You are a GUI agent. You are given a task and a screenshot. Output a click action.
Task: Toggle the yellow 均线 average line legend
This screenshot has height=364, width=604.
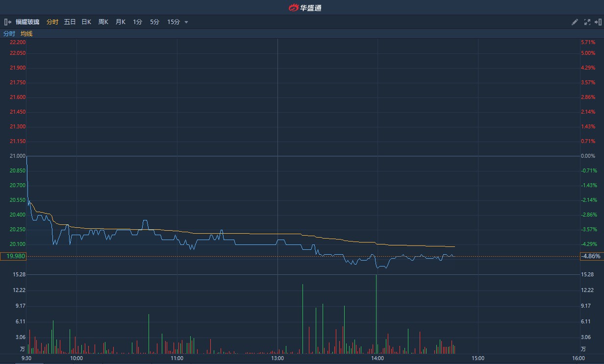[26, 34]
